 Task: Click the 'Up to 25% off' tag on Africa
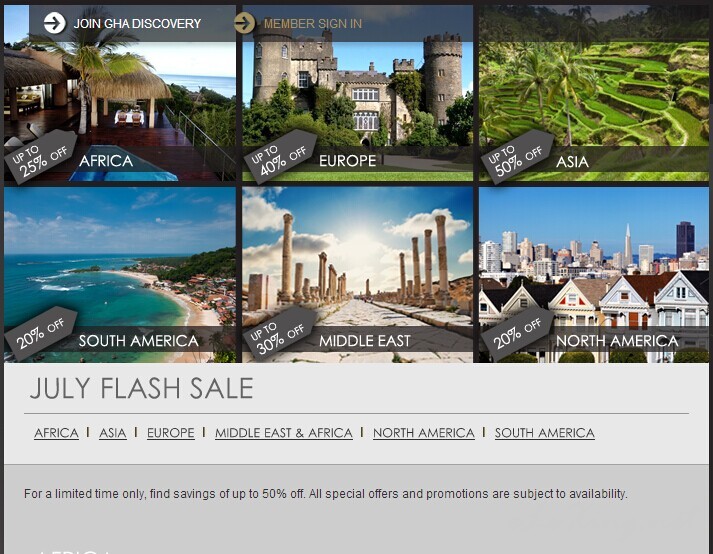pos(40,158)
